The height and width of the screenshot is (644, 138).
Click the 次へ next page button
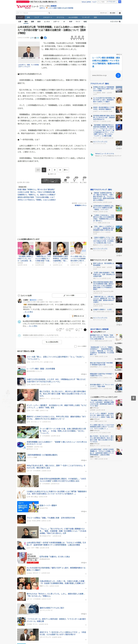point(66,170)
